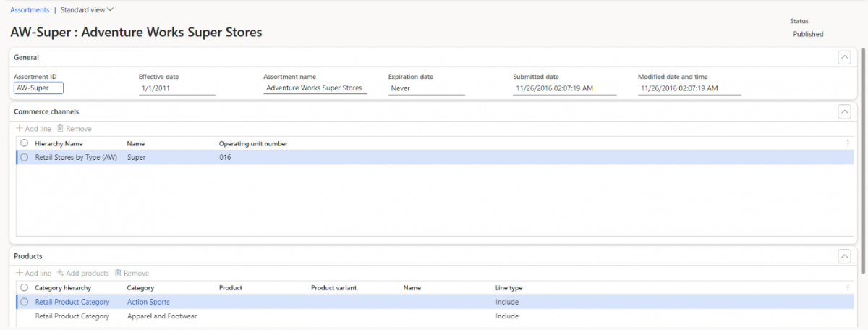
Task: Click the Category hierarchy column header
Action: pyautogui.click(x=63, y=287)
